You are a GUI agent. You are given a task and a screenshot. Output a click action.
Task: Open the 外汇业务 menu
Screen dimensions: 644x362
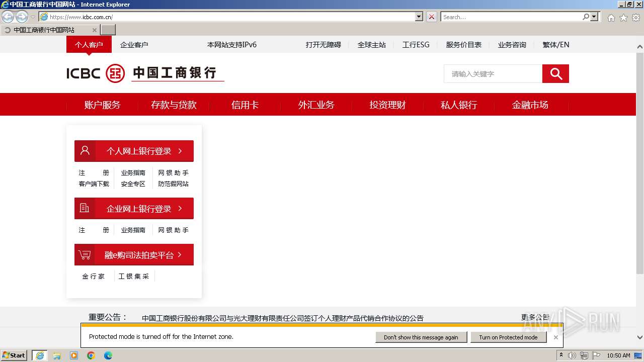pyautogui.click(x=316, y=105)
